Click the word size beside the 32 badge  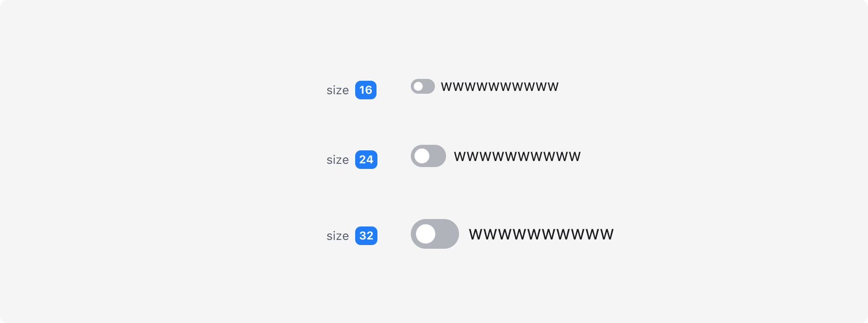coord(338,236)
